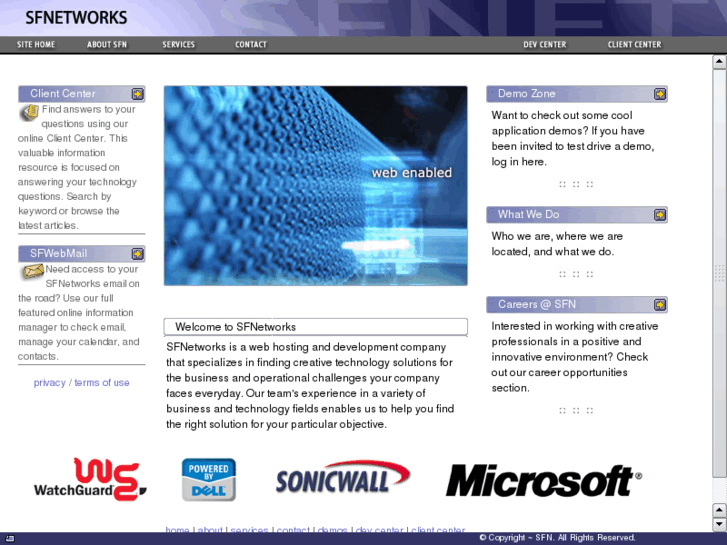727x545 pixels.
Task: Open the Careers @ SFN arrow icon
Action: pos(660,305)
